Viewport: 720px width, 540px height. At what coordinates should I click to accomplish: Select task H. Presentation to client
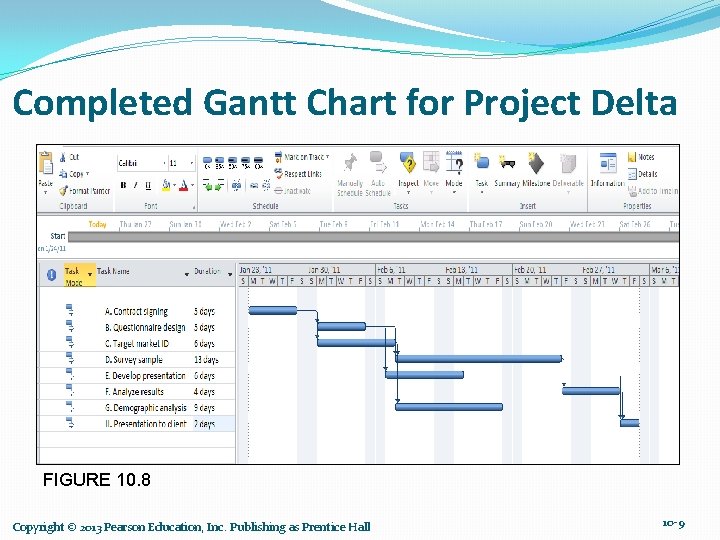pyautogui.click(x=146, y=424)
